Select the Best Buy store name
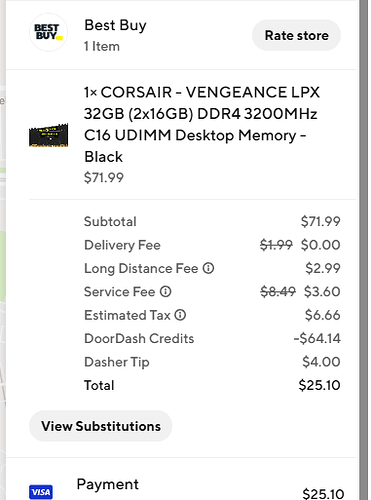 coord(115,25)
